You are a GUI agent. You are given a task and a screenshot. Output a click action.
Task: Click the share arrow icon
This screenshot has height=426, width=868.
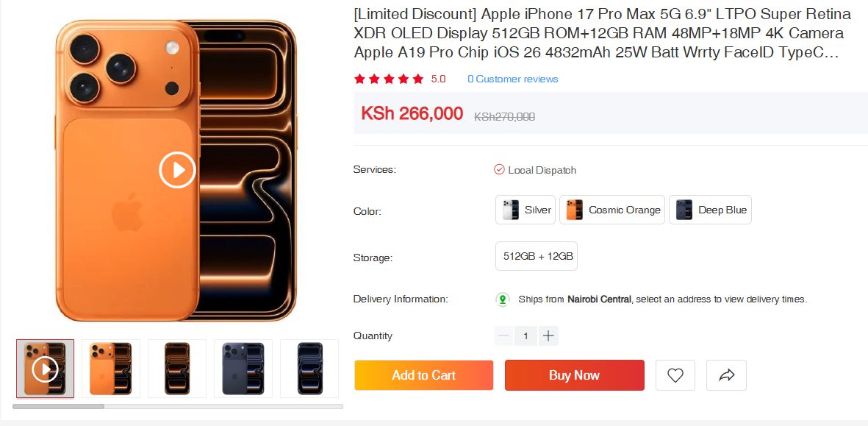point(726,375)
